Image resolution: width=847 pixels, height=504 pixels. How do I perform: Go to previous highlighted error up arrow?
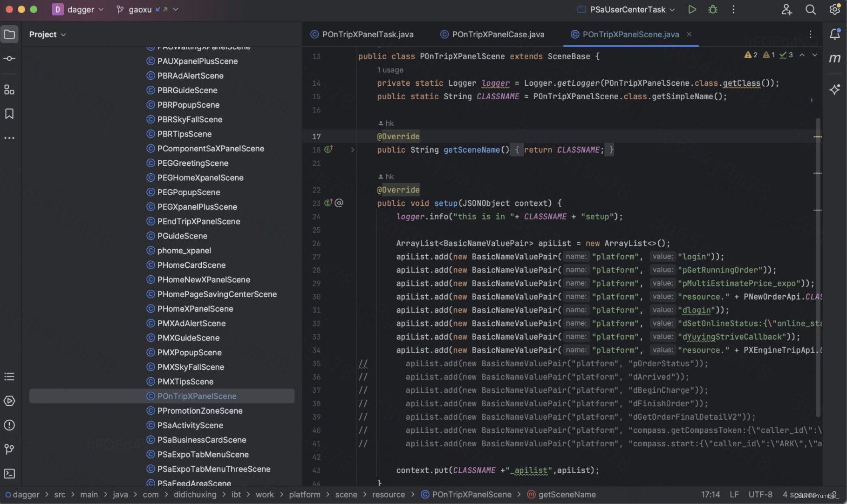point(802,55)
